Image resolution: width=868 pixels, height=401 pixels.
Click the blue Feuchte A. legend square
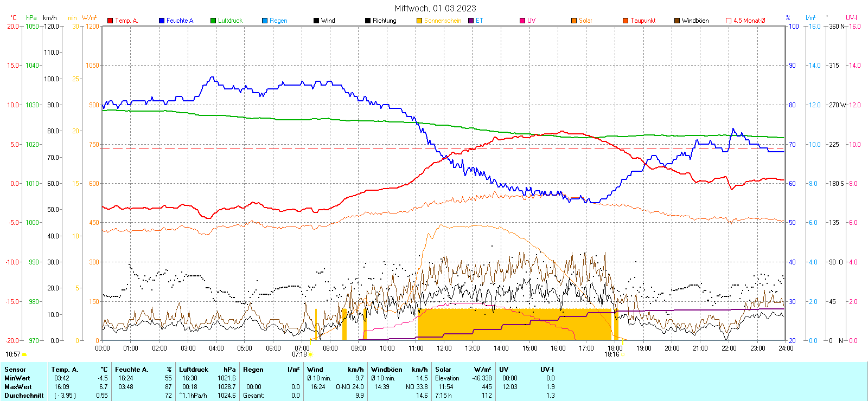coord(162,21)
